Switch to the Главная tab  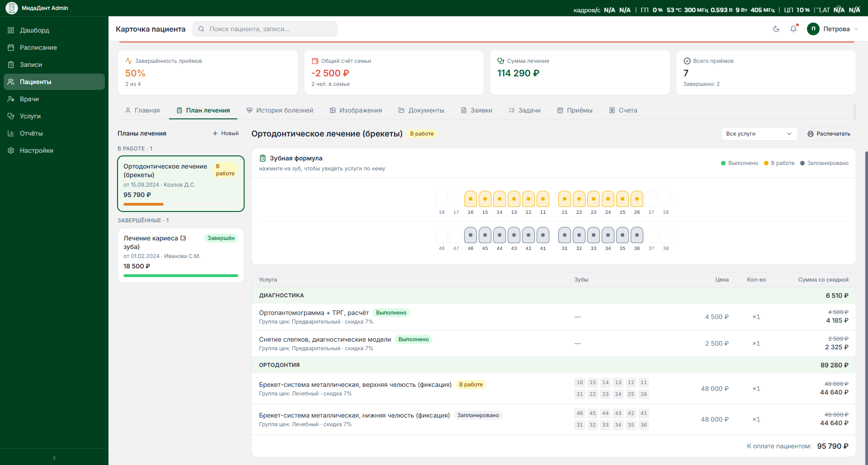pyautogui.click(x=142, y=110)
